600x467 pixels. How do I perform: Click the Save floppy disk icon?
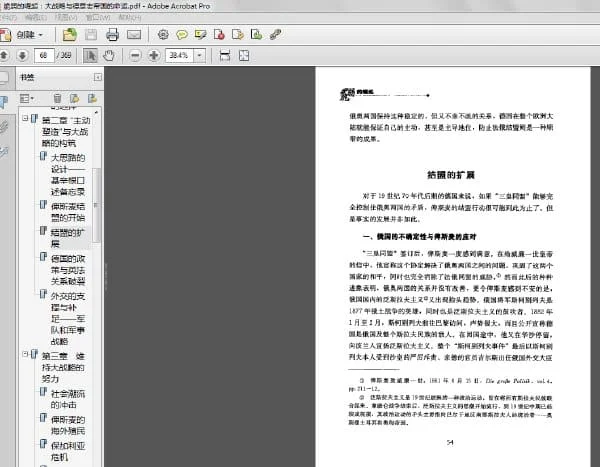91,35
